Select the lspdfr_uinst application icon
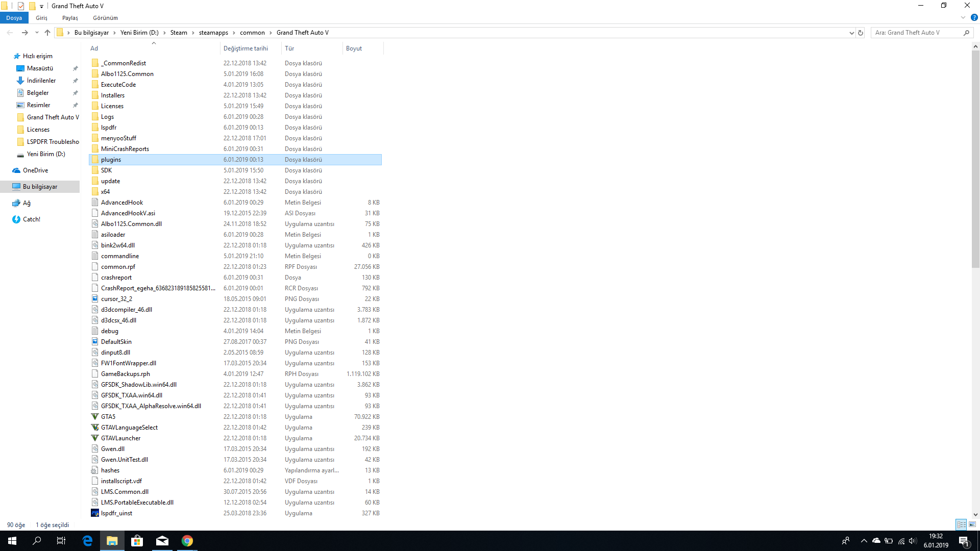The width and height of the screenshot is (980, 551). pyautogui.click(x=95, y=513)
